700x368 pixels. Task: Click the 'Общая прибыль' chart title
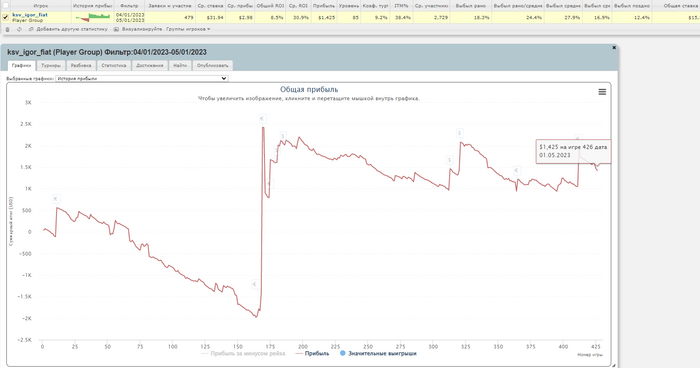click(309, 89)
